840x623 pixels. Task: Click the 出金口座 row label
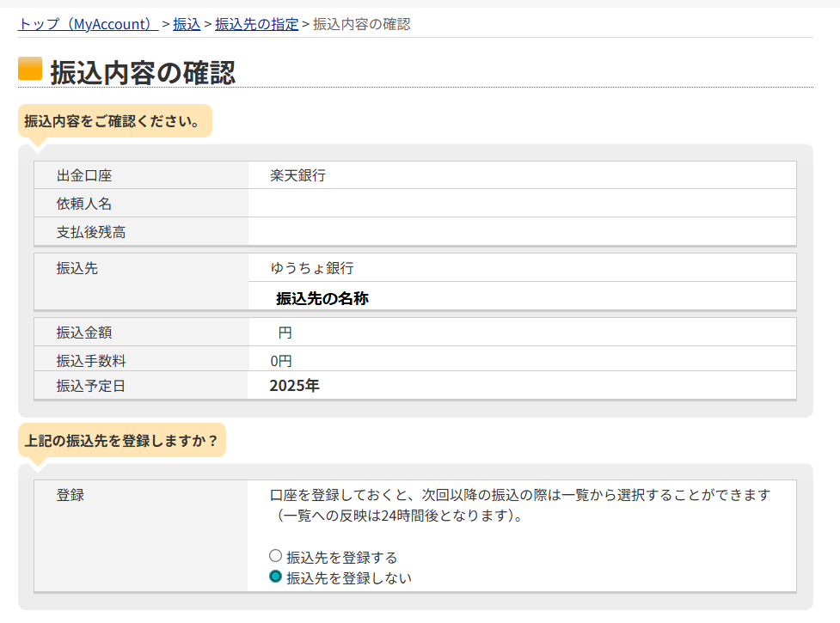pos(84,176)
